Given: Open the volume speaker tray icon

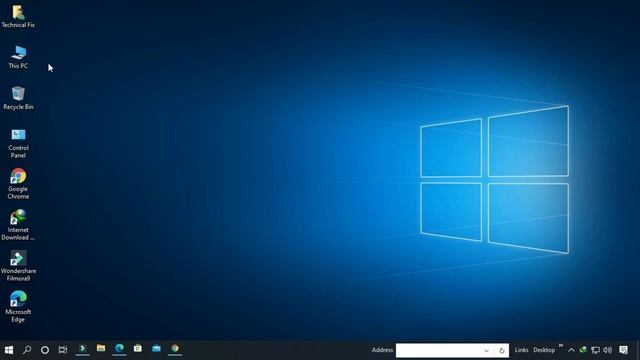Looking at the screenshot, I should click(608, 350).
